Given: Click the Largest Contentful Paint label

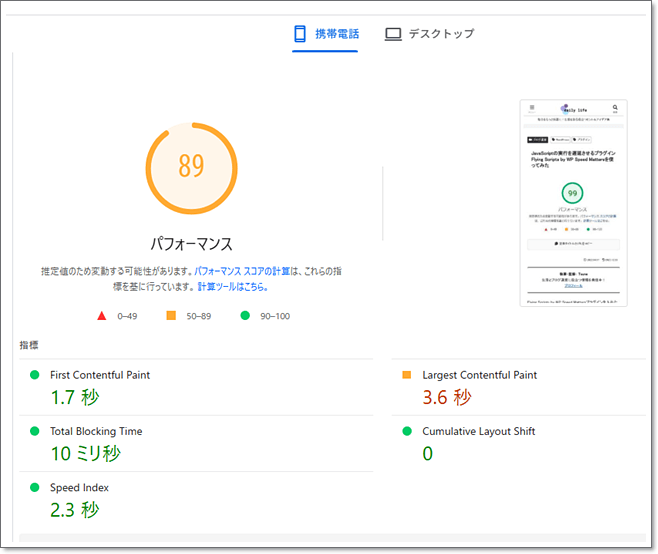Looking at the screenshot, I should point(480,375).
